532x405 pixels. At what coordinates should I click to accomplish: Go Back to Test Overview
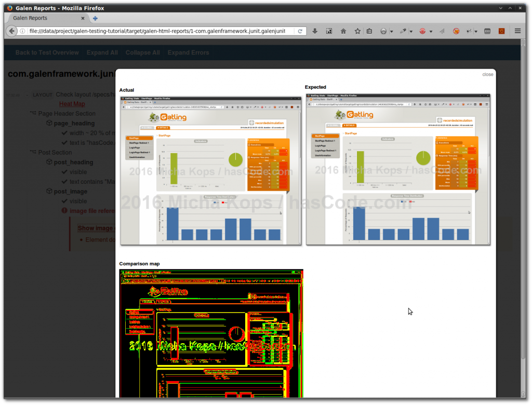[x=47, y=52]
